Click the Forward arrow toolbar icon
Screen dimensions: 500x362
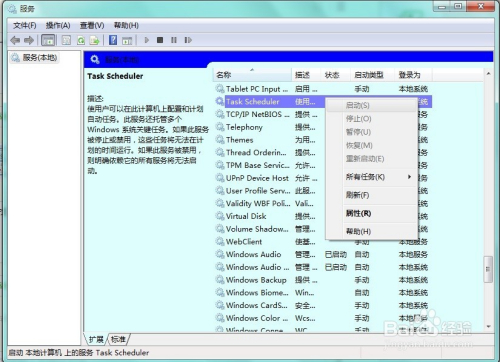(x=29, y=40)
